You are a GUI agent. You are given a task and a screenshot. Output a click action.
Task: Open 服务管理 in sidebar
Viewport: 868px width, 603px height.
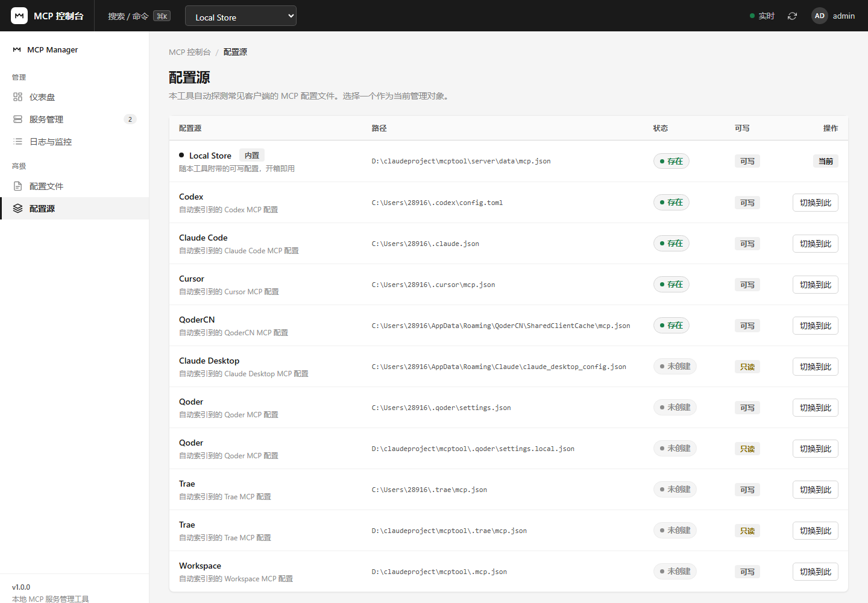click(75, 119)
